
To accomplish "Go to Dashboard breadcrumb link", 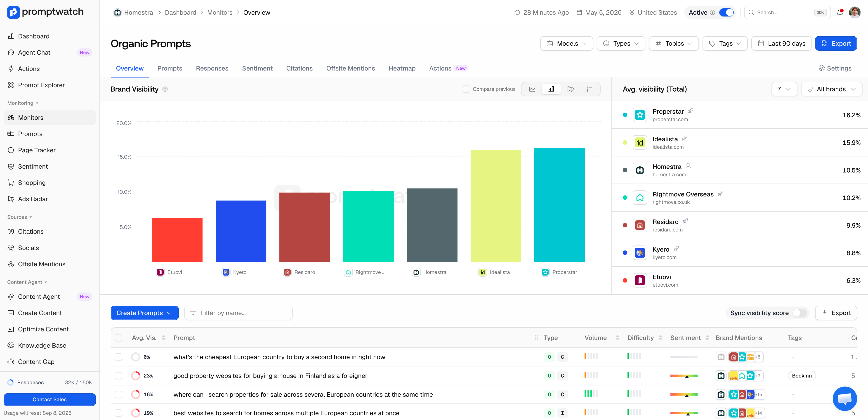I will [x=180, y=12].
